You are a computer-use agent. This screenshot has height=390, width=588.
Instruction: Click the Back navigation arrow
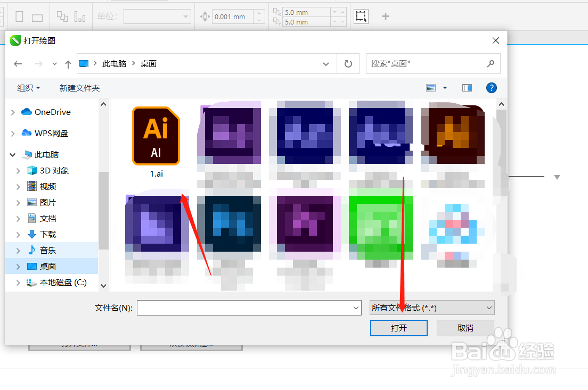tap(18, 64)
